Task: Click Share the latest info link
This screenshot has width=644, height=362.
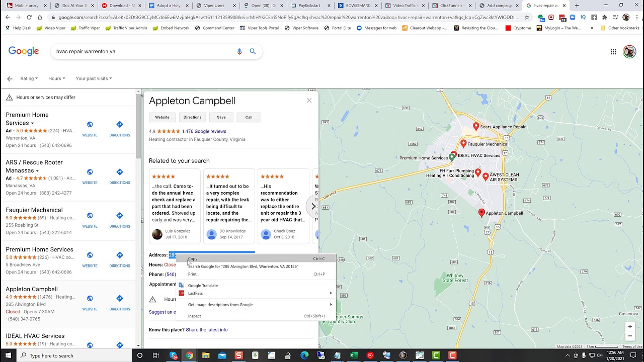Action: 207,330
